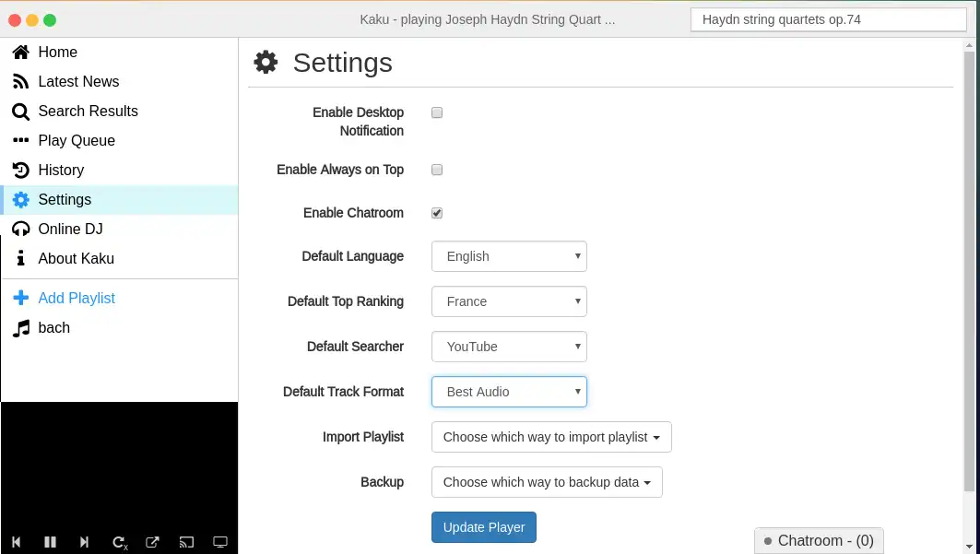Click the Online DJ headphones icon

point(20,230)
